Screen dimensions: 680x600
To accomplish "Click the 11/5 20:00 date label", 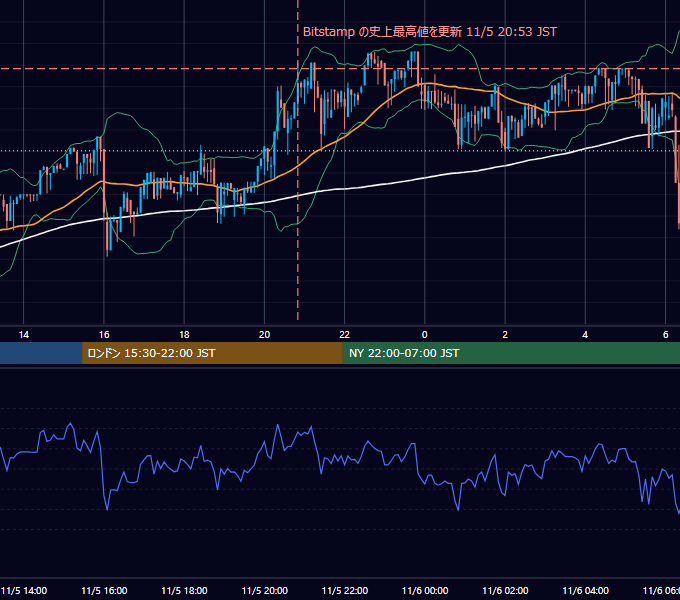I will (x=265, y=590).
